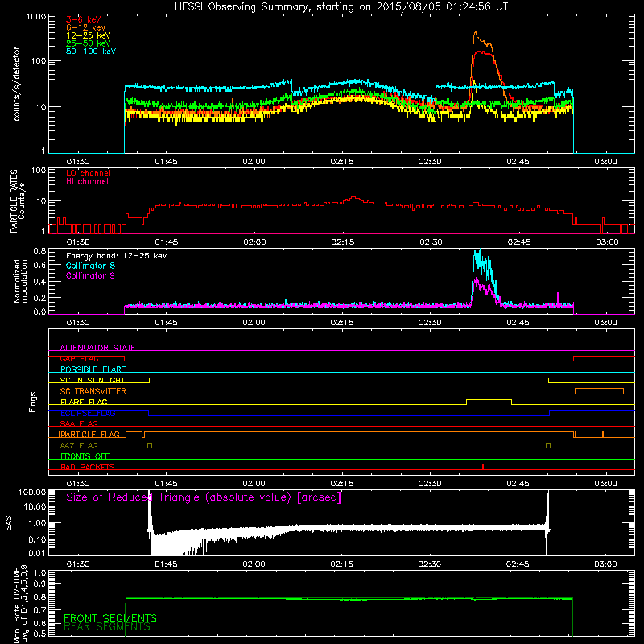
Task: Click the 'Energy band: 12-25 keV' caption
Action: click(117, 256)
